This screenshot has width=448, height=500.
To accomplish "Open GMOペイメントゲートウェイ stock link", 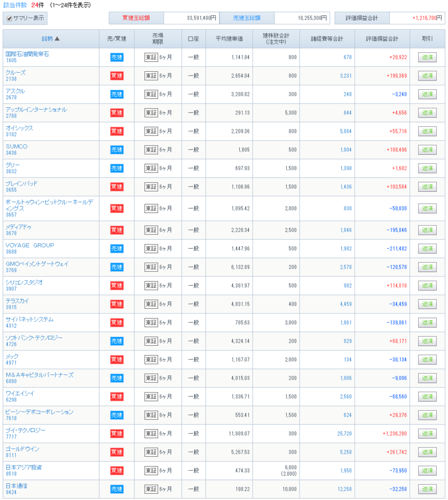I will click(x=37, y=264).
